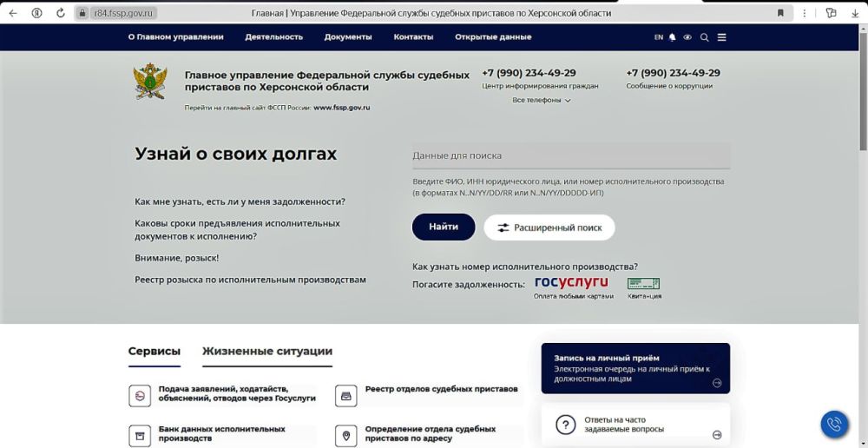Viewport: 868px width, 448px height.
Task: Switch language with EN toggle
Action: pos(658,37)
